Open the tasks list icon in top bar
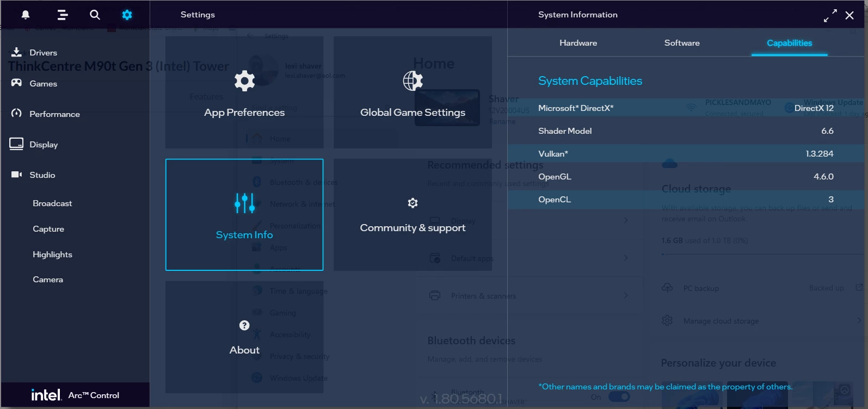Screen dimensions: 868x409 63,15
